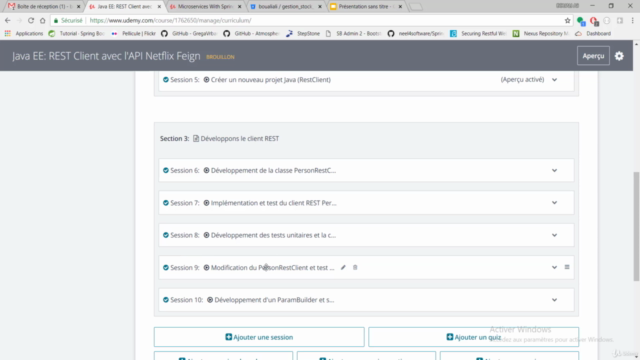Close the Microservices With Spring tab
Screen dimensions: 640x360
tap(240, 7)
